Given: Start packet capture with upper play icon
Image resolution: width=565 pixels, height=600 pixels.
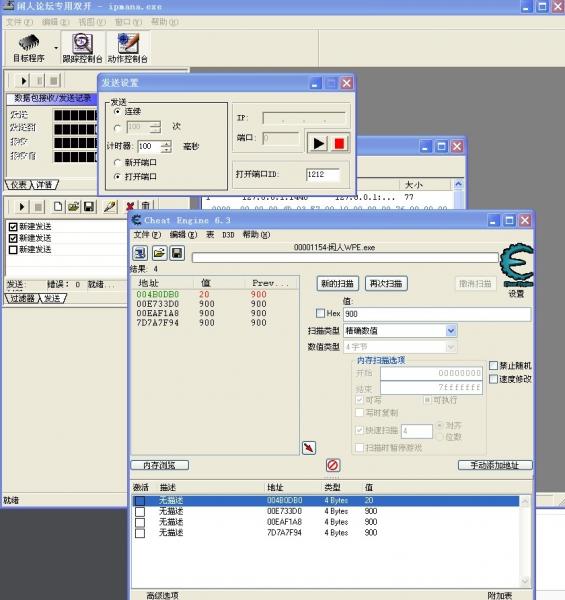Looking at the screenshot, I should (x=23, y=81).
